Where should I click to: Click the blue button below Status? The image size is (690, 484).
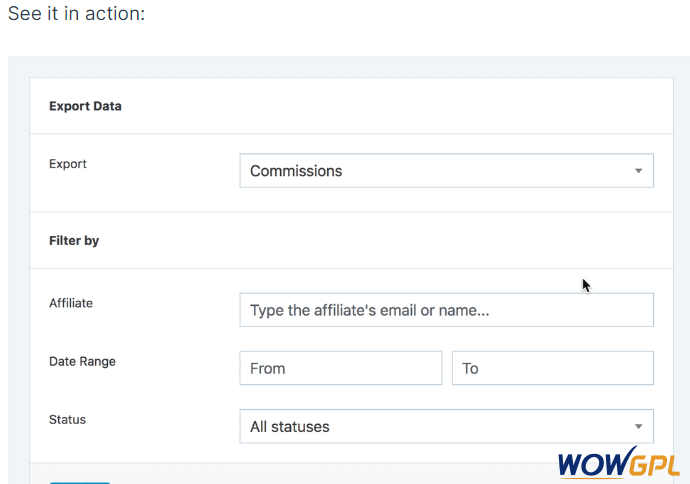[x=80, y=483]
